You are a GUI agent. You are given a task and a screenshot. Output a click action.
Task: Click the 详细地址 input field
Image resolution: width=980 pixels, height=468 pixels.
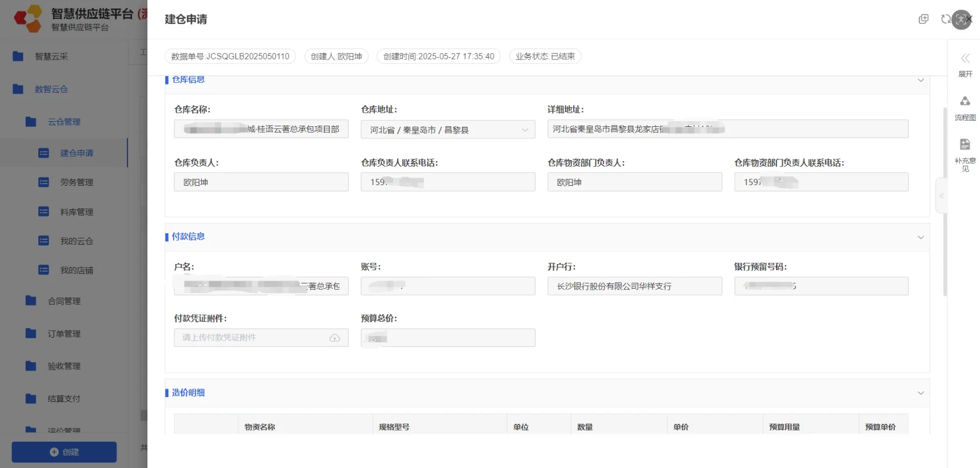pos(728,129)
